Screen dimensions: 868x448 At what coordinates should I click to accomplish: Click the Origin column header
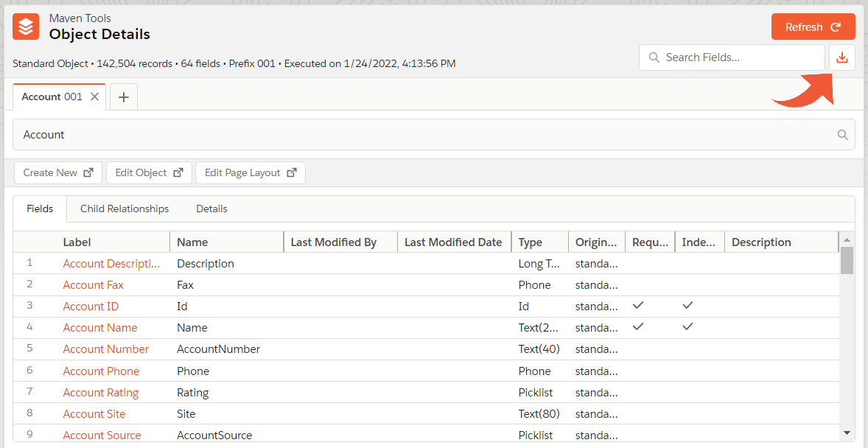(x=597, y=242)
